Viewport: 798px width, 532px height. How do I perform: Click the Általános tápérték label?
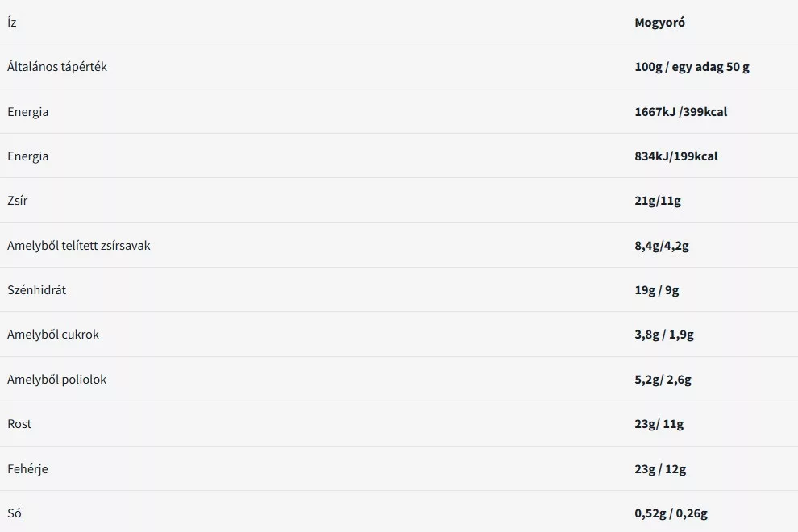click(57, 67)
